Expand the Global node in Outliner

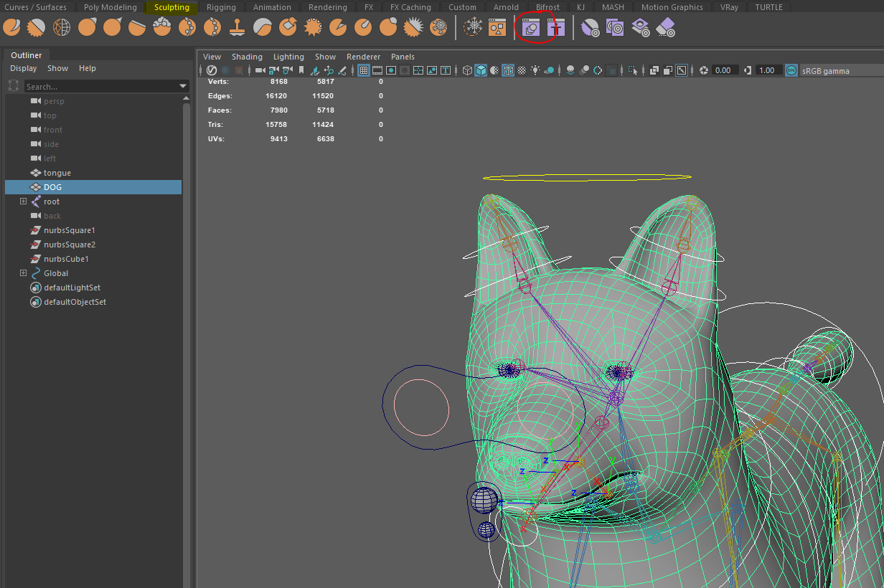(x=23, y=273)
